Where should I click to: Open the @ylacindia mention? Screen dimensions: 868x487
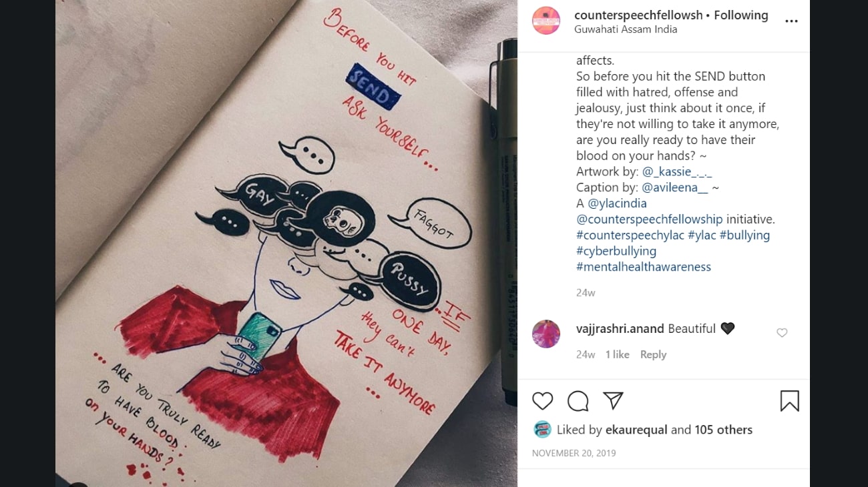pos(617,203)
